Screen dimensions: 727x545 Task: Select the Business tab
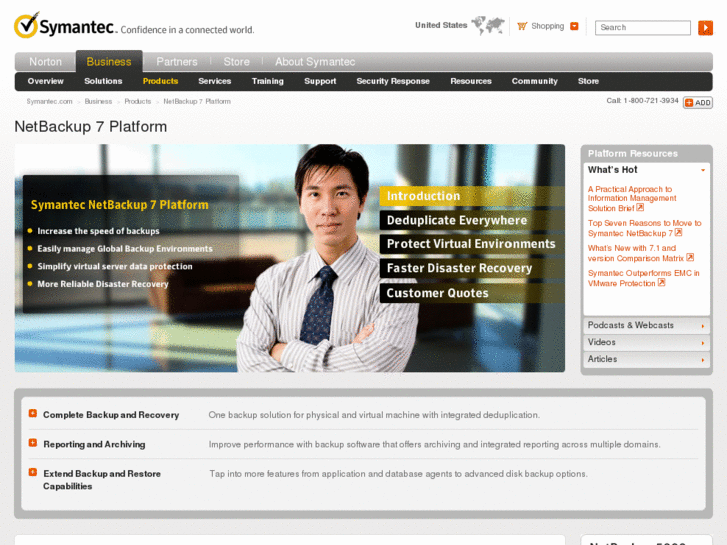pos(109,62)
